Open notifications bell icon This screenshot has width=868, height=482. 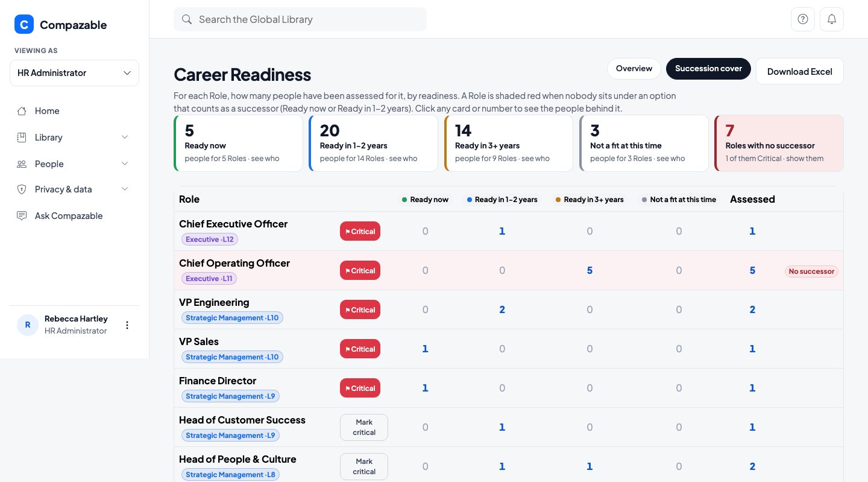click(831, 19)
